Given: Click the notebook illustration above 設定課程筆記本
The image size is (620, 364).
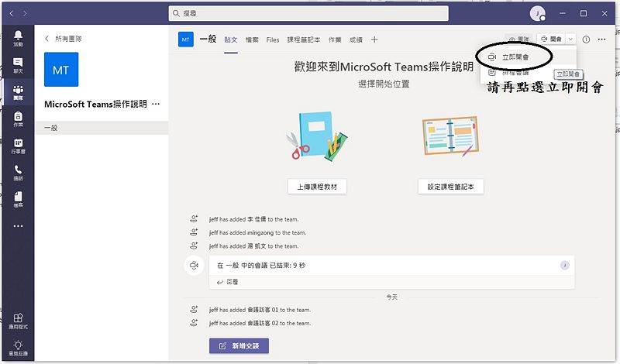Looking at the screenshot, I should coord(450,137).
